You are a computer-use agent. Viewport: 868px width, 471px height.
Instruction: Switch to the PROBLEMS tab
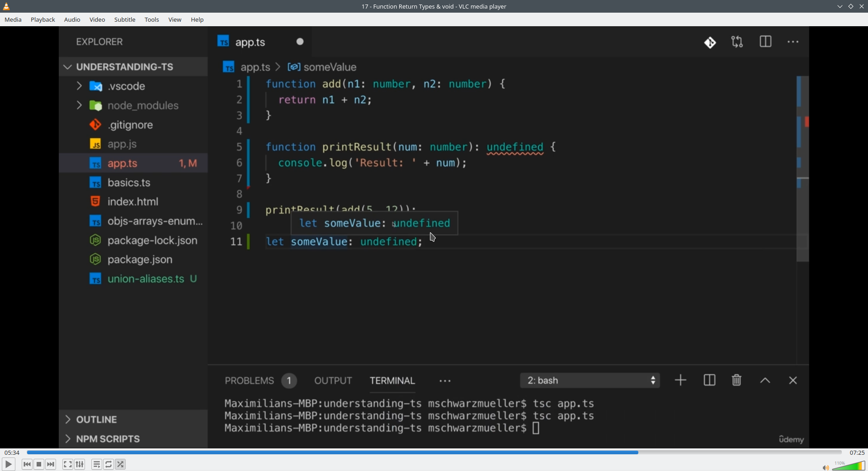point(250,381)
